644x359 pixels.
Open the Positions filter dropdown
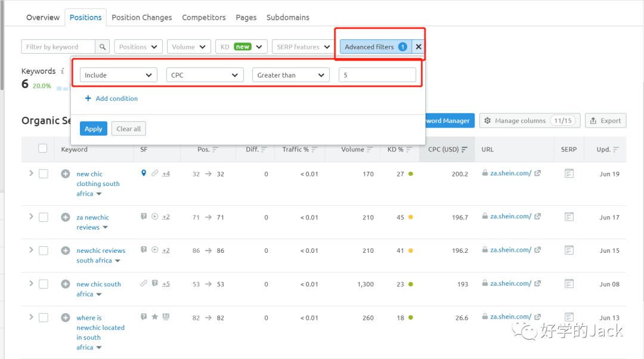click(x=138, y=47)
